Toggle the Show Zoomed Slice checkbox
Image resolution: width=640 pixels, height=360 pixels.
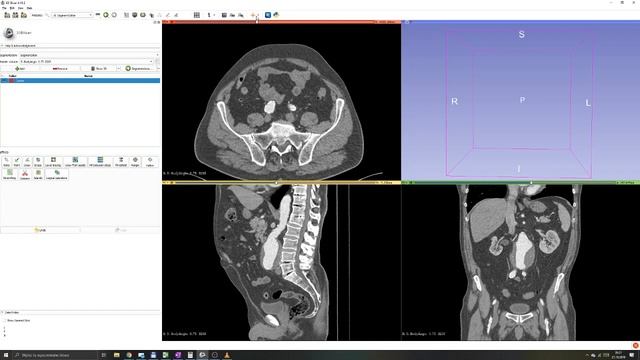[5, 321]
